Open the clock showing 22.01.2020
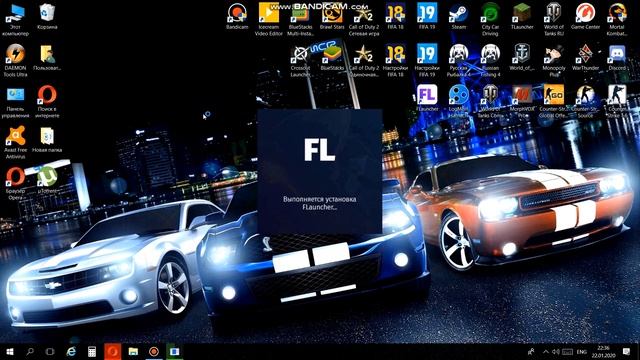The width and height of the screenshot is (640, 360). [604, 351]
